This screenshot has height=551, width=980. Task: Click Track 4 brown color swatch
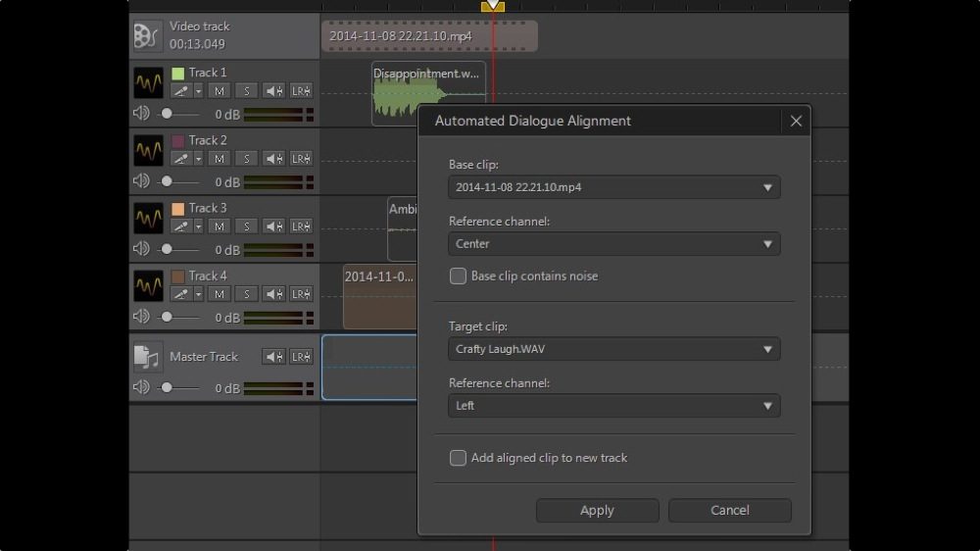tap(178, 275)
